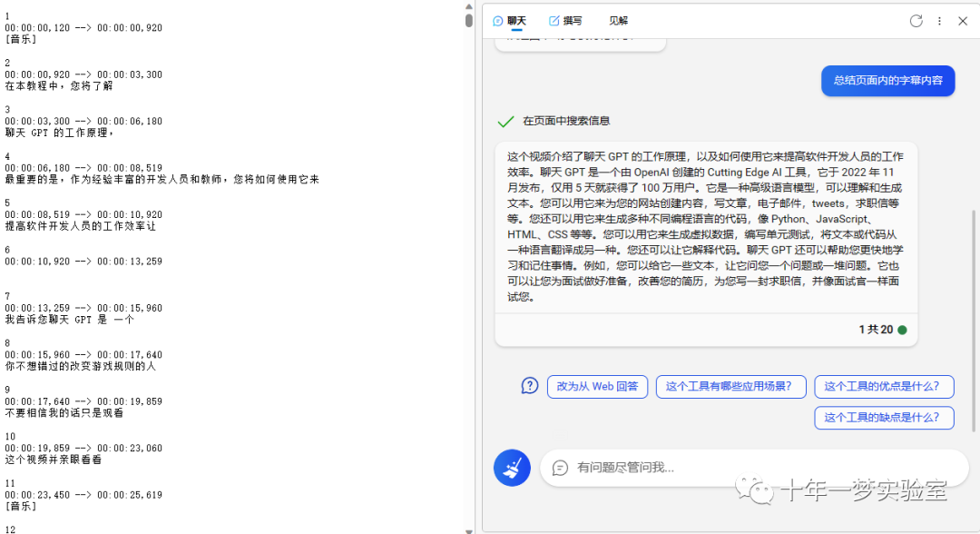Click subtitle line 在本教程中，您将了解
The width and height of the screenshot is (980, 534).
pos(59,85)
